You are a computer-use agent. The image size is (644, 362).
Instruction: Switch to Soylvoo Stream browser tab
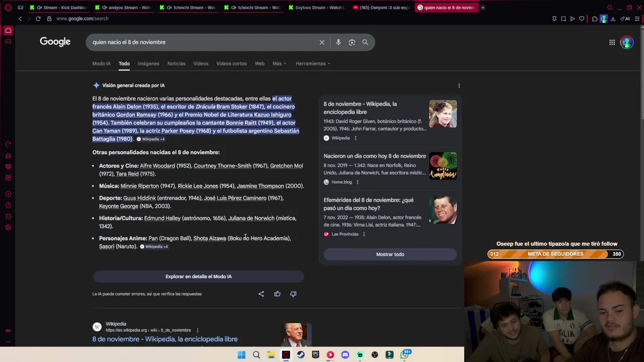point(318,8)
